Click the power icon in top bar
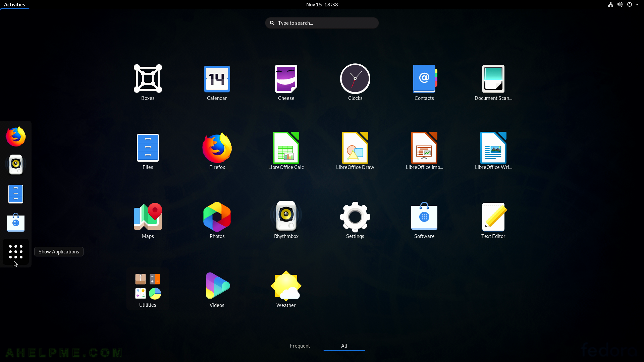644x362 pixels. [x=630, y=4]
